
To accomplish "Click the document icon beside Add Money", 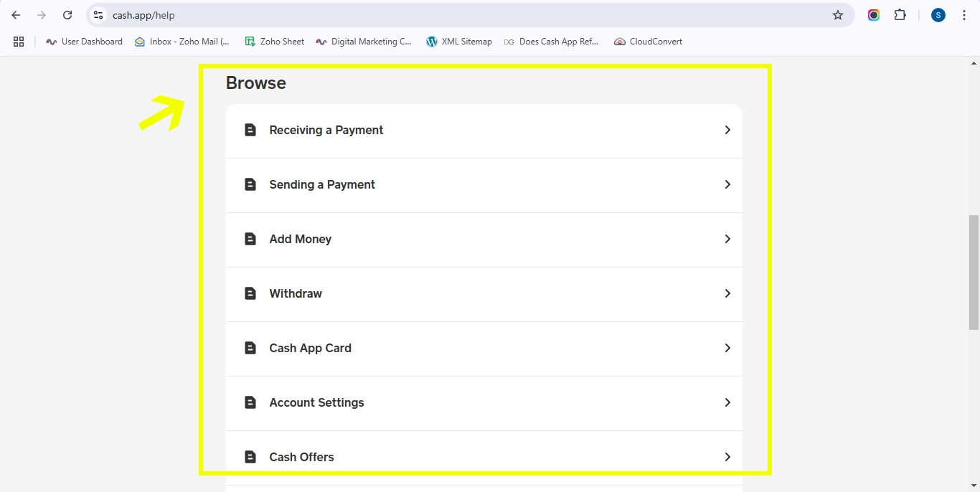I will (x=250, y=239).
